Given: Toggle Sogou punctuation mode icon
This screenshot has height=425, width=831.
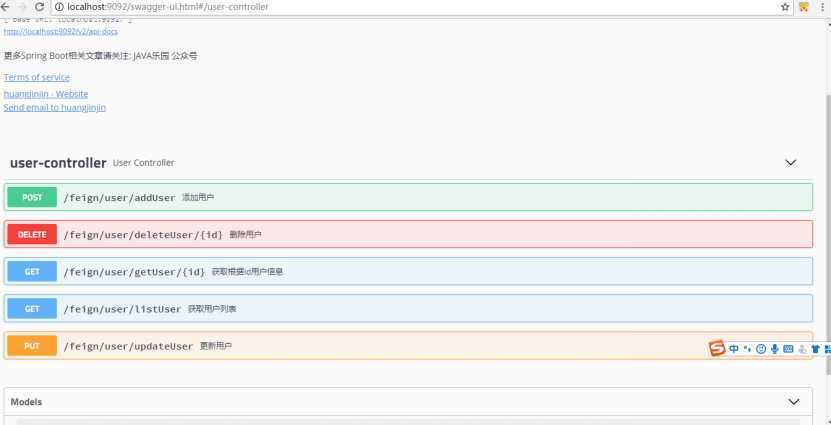Looking at the screenshot, I should pyautogui.click(x=748, y=349).
